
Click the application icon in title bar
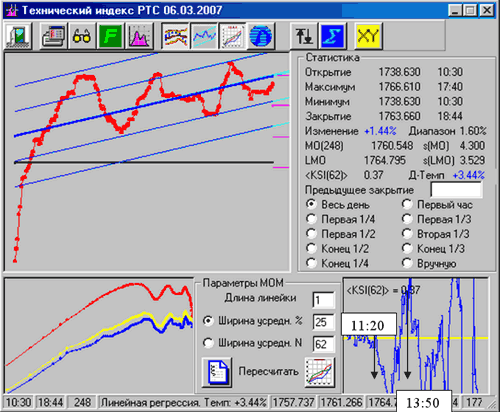click(12, 11)
